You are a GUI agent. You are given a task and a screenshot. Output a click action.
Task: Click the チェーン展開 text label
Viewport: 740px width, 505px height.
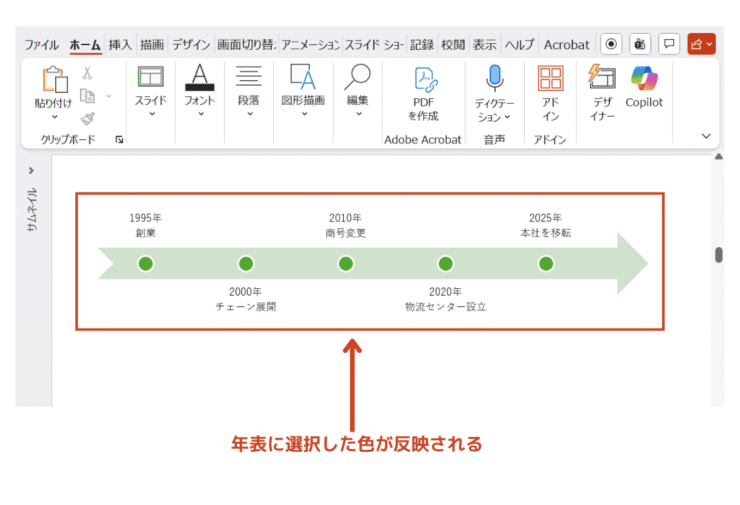point(246,307)
